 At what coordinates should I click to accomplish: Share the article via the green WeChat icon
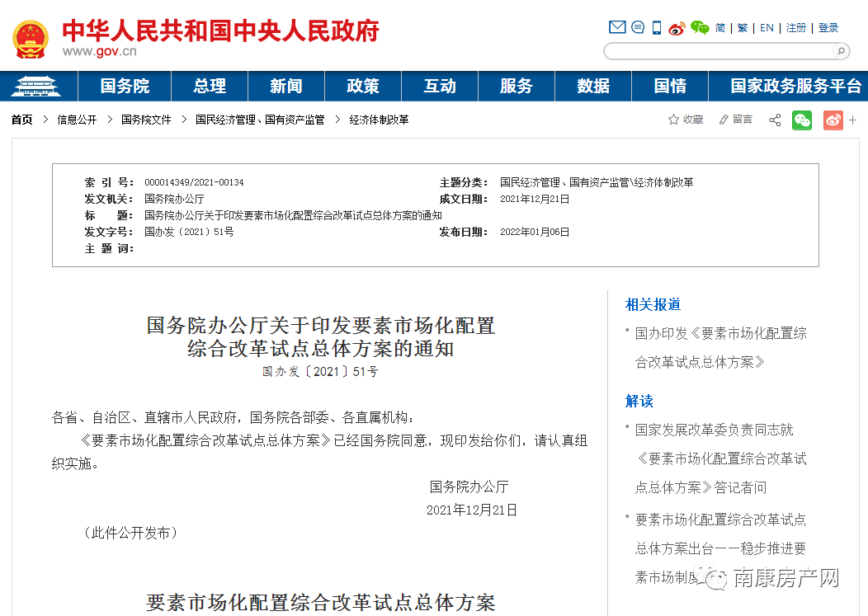[802, 120]
